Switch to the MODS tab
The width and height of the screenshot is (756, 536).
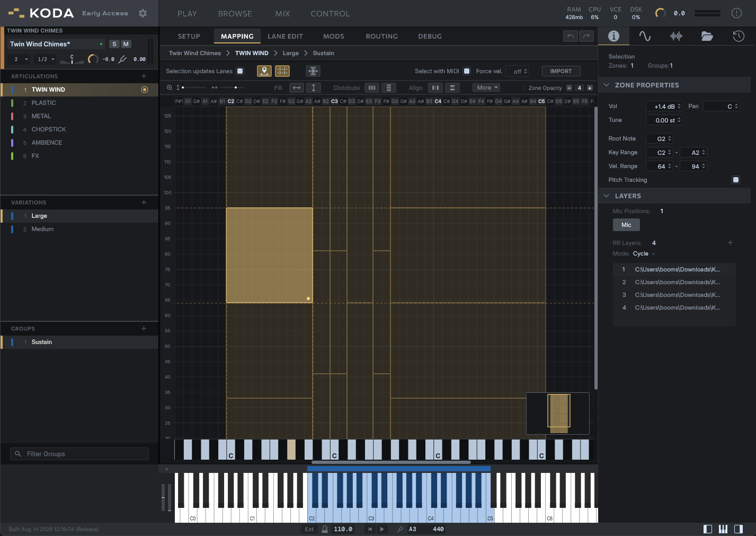(334, 37)
